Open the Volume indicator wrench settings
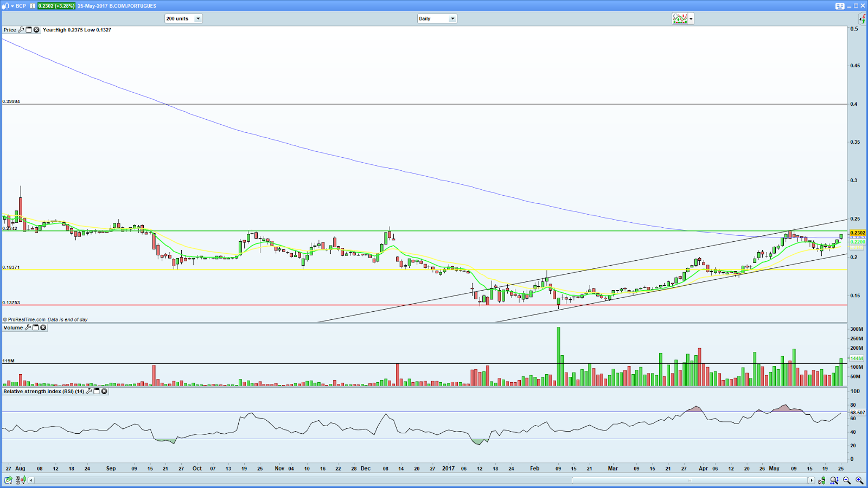The height and width of the screenshot is (488, 868). [x=28, y=328]
